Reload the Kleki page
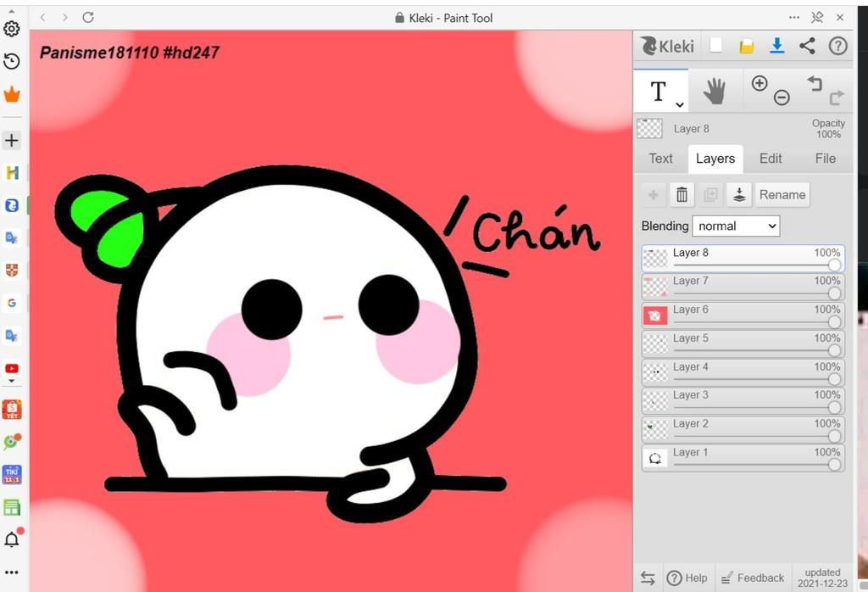Viewport: 868px width, 592px height. point(88,18)
